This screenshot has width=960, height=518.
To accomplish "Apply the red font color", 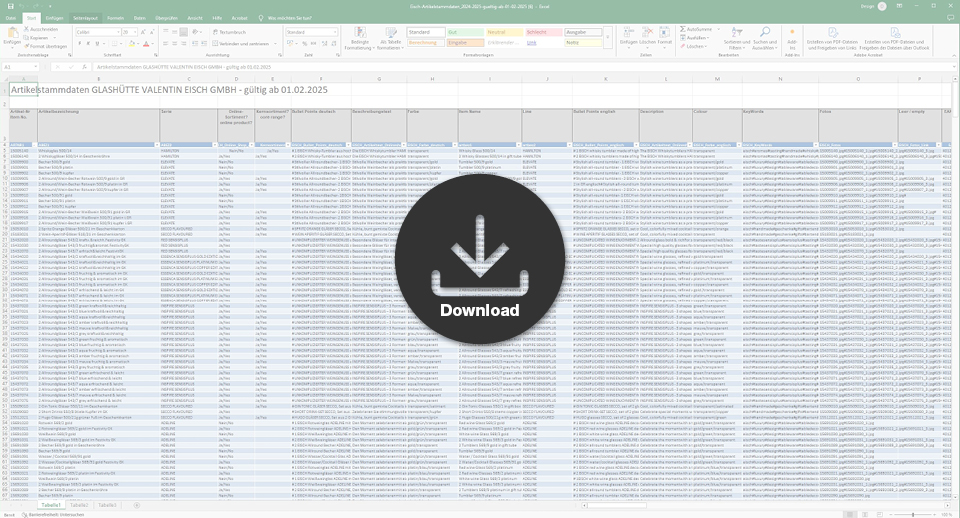I will click(x=146, y=43).
